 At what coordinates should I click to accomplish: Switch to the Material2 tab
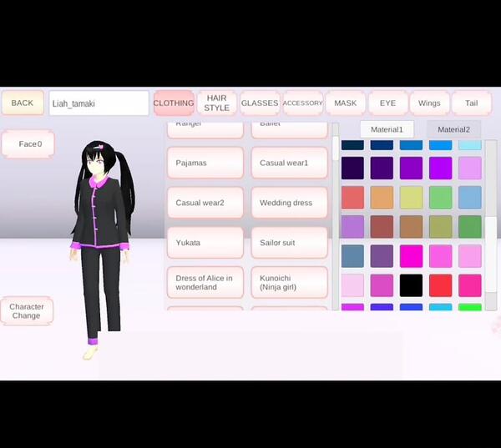click(453, 129)
